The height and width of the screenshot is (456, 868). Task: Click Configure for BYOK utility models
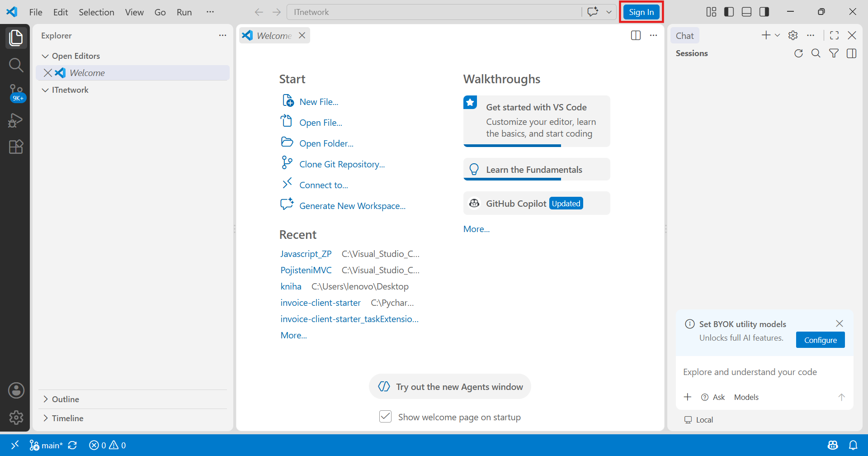(820, 340)
